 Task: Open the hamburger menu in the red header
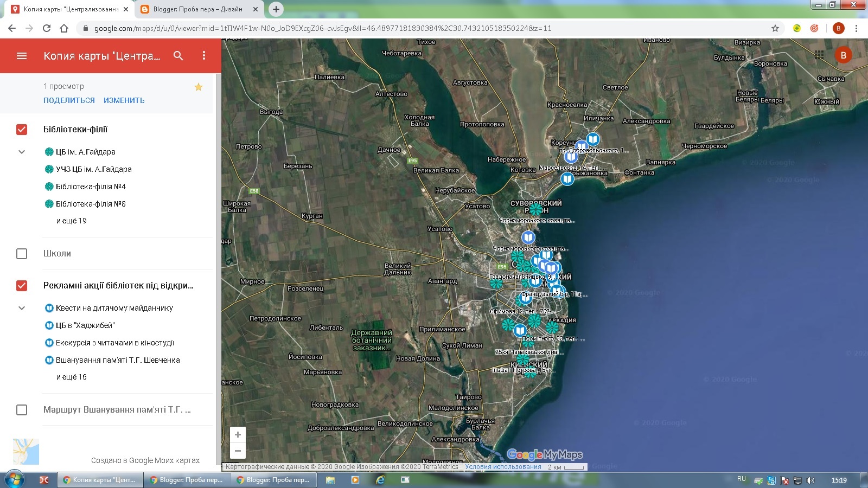(22, 56)
